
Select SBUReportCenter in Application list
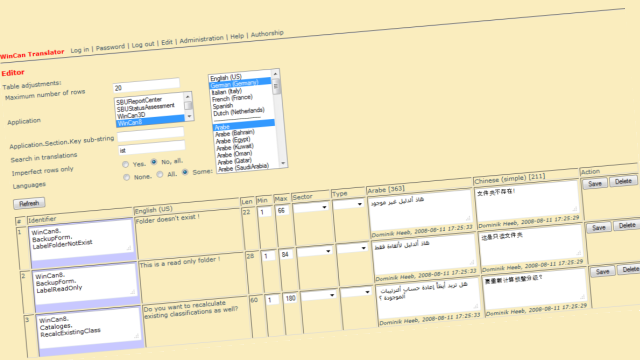click(x=139, y=100)
